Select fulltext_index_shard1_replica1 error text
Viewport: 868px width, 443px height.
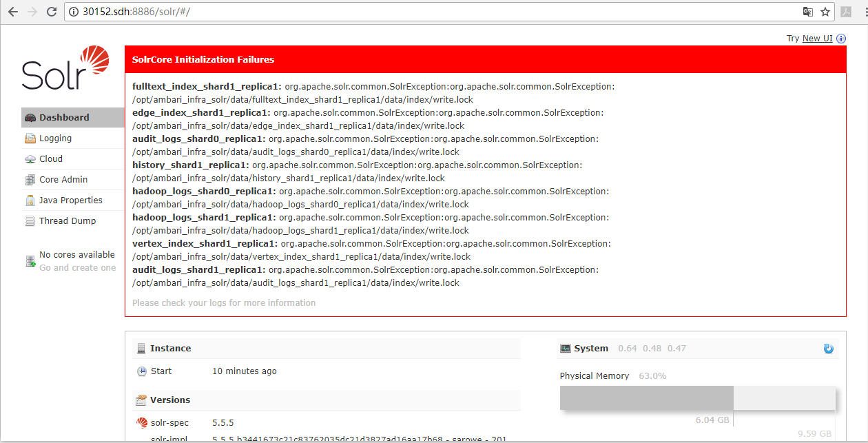373,94
